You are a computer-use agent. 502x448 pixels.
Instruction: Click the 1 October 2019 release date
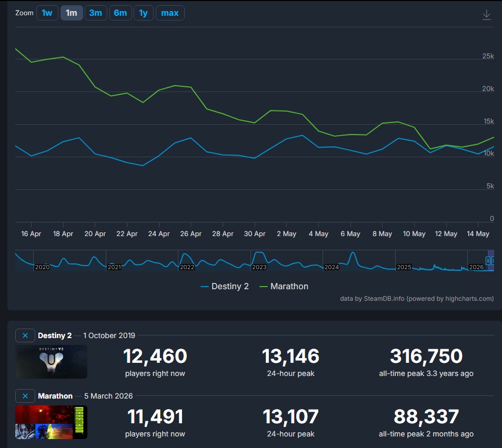109,335
